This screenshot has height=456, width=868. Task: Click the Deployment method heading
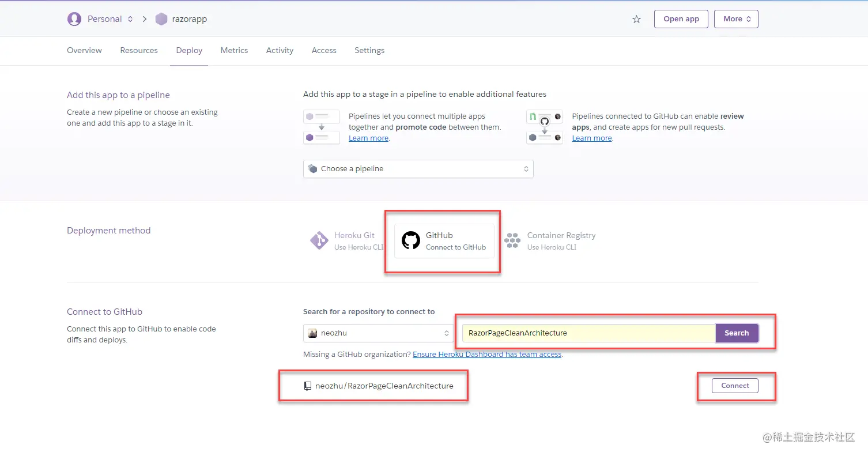(109, 231)
